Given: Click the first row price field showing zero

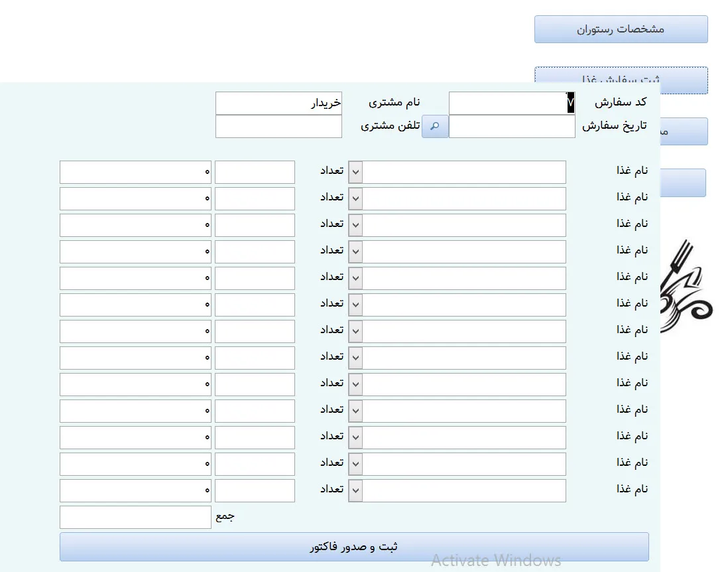Looking at the screenshot, I should [x=135, y=173].
